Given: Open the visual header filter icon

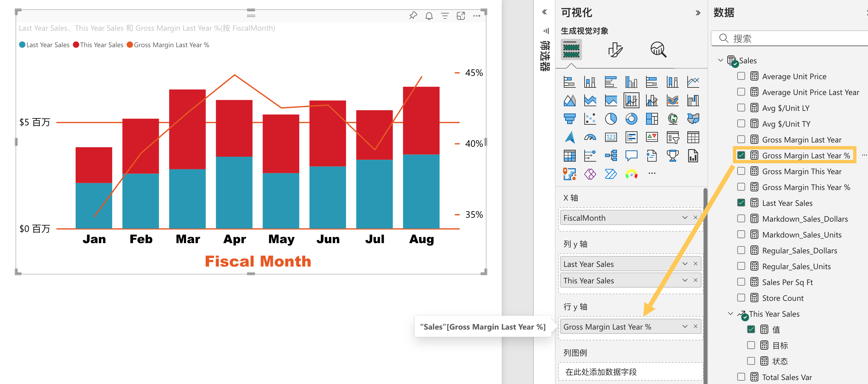Looking at the screenshot, I should (x=445, y=16).
